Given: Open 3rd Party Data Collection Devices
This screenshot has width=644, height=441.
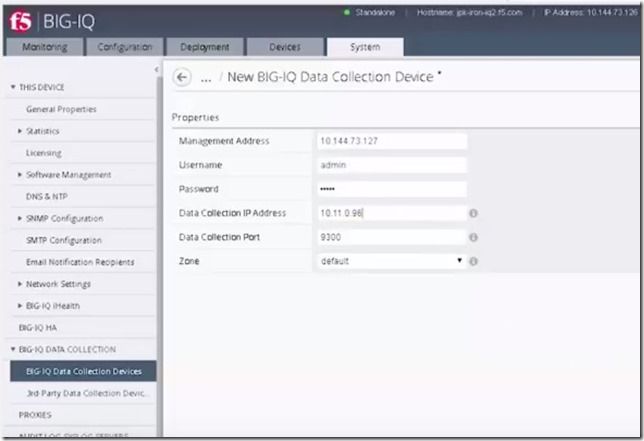Looking at the screenshot, I should (x=86, y=393).
